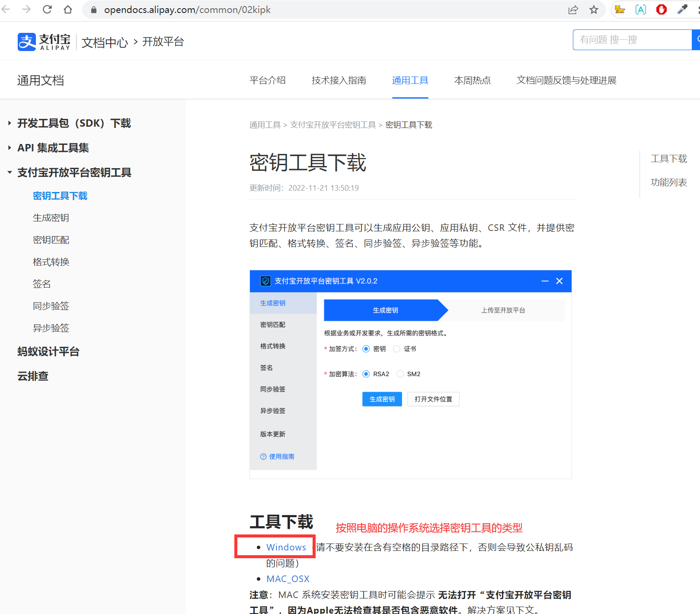Open the eyedropper color picker extension

[x=682, y=10]
